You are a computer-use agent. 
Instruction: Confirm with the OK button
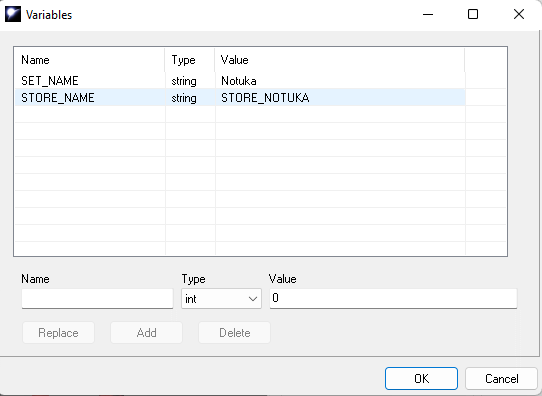coord(421,378)
